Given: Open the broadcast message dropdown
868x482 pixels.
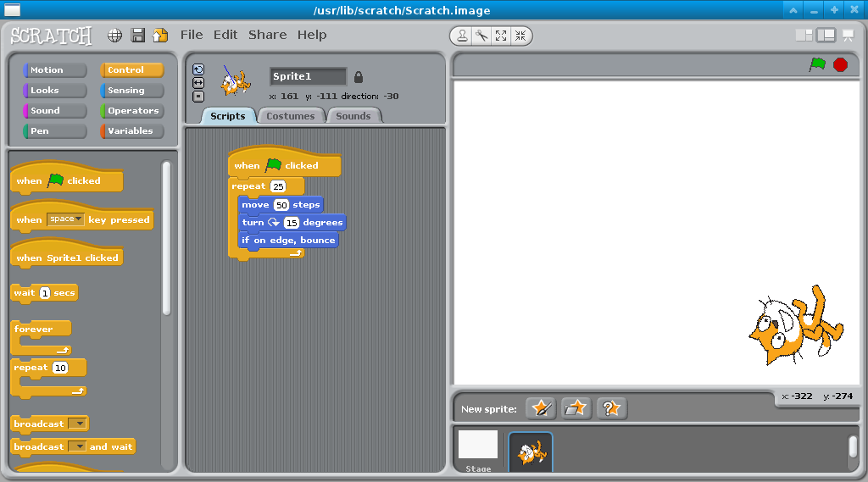Looking at the screenshot, I should point(78,424).
